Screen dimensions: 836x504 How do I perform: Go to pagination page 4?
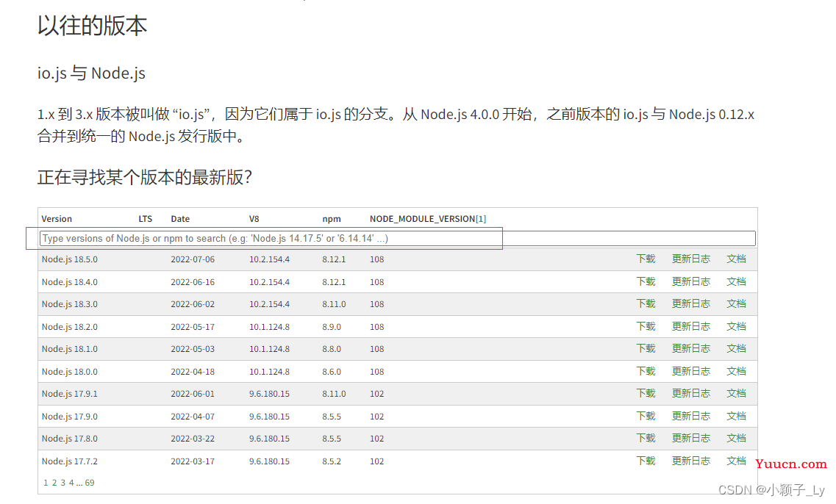[71, 483]
